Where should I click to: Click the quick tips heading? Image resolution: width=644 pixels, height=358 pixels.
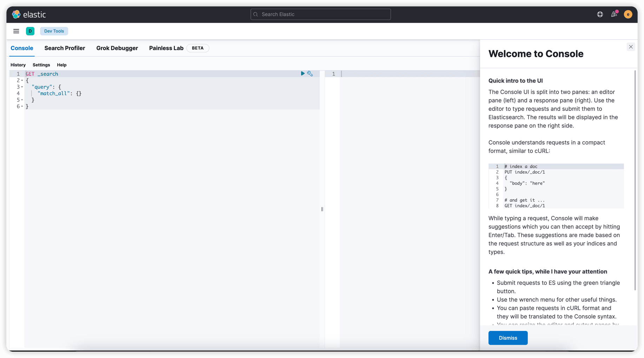tap(547, 272)
